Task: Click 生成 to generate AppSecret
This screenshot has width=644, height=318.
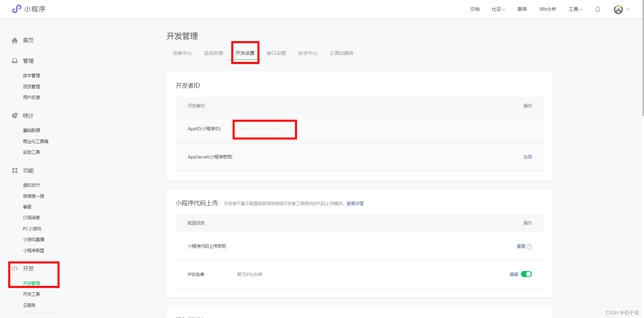Action: 527,157
